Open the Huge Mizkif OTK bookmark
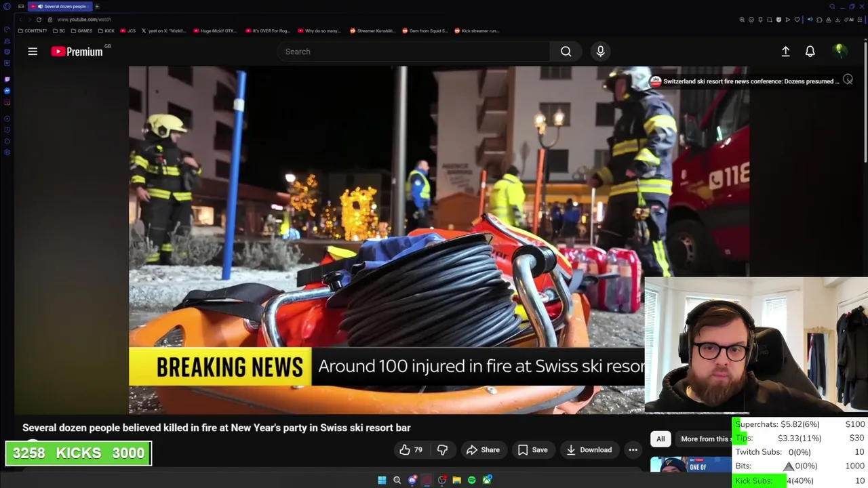Screen dimensions: 868x488 coord(216,30)
